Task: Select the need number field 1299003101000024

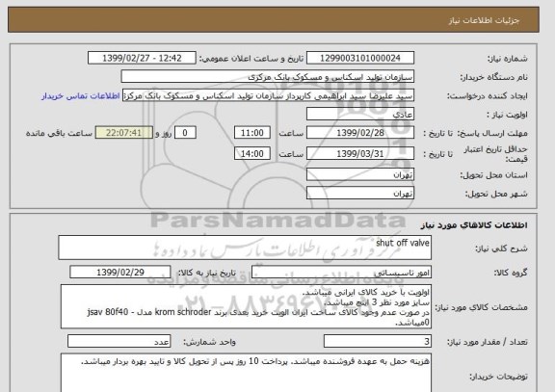Action: 360,58
